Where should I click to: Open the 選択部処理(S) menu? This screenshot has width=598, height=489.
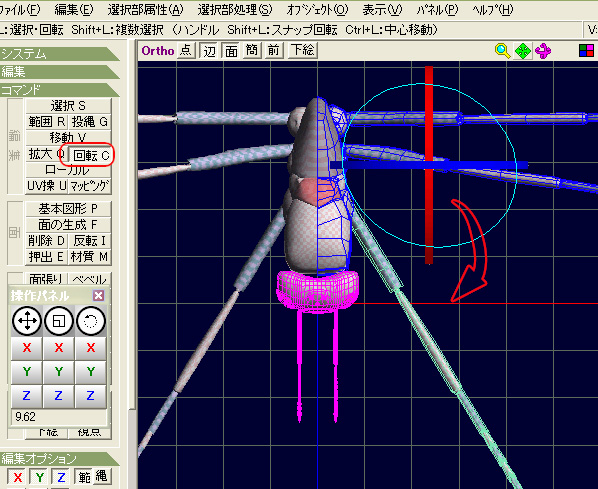point(235,10)
